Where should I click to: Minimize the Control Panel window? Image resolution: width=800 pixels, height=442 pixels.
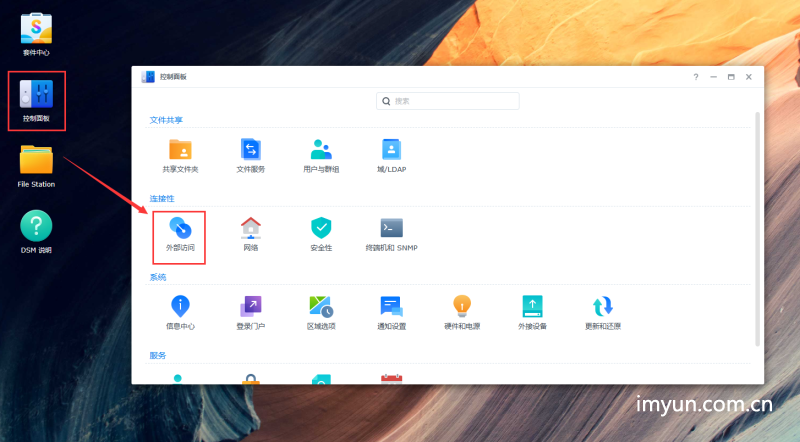tap(713, 77)
